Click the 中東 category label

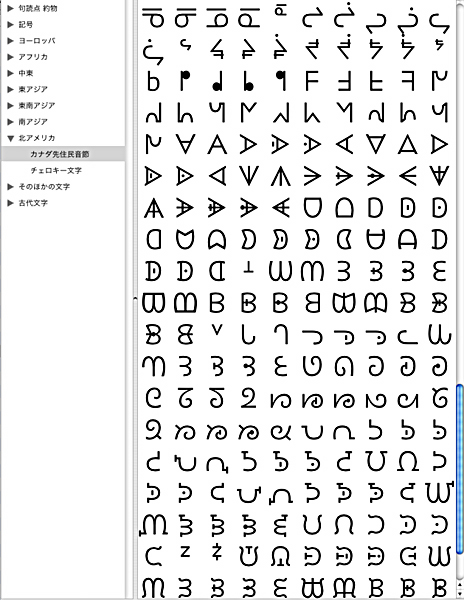26,73
